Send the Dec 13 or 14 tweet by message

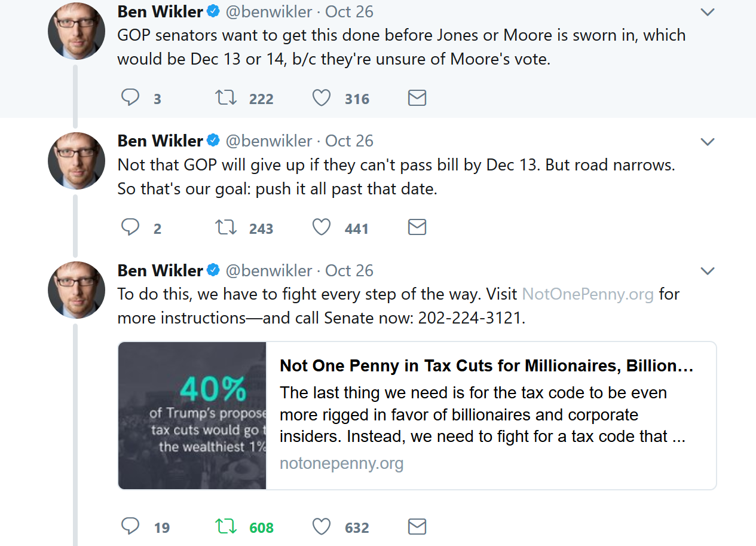click(x=417, y=98)
